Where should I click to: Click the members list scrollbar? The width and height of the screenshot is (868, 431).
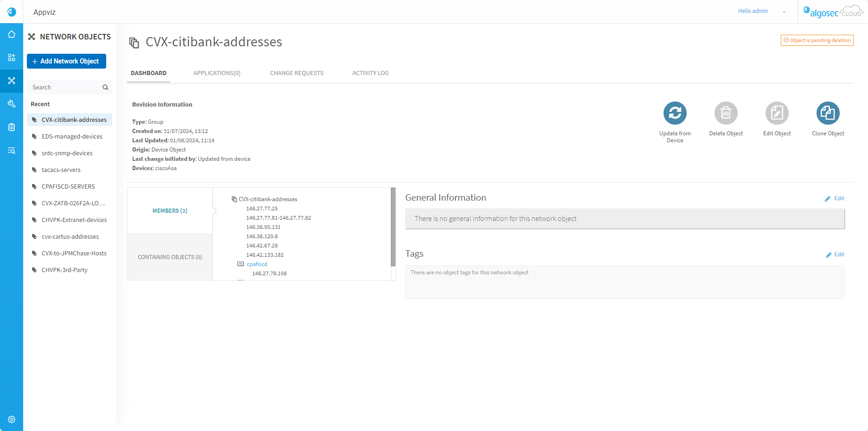[393, 227]
